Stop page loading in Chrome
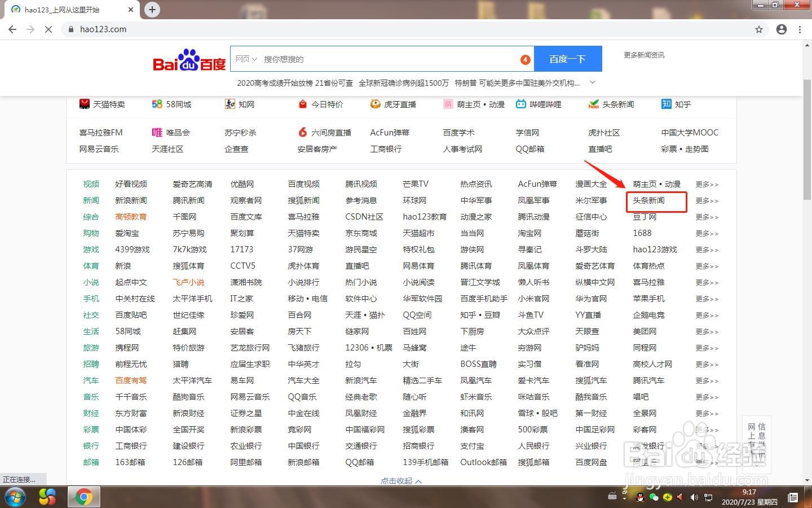The width and height of the screenshot is (812, 508). pos(48,29)
